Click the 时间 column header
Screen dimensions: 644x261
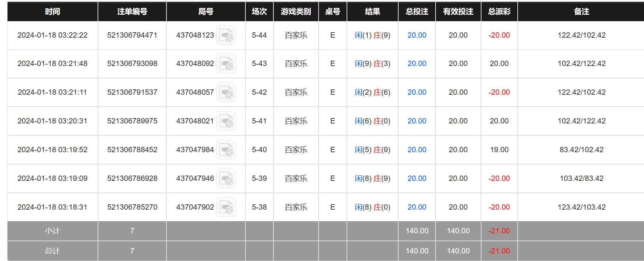[x=52, y=11]
